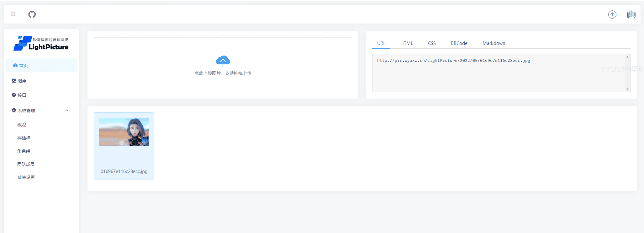Click filename 016967e116c28ecc.jpg label
The image size is (644, 233).
tap(124, 171)
